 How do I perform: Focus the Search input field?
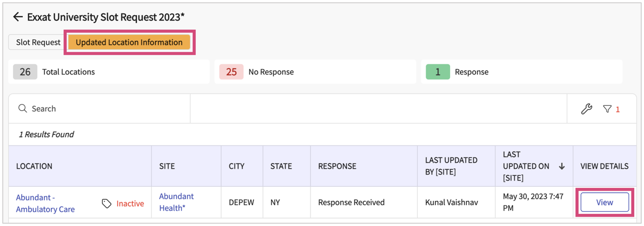(108, 109)
